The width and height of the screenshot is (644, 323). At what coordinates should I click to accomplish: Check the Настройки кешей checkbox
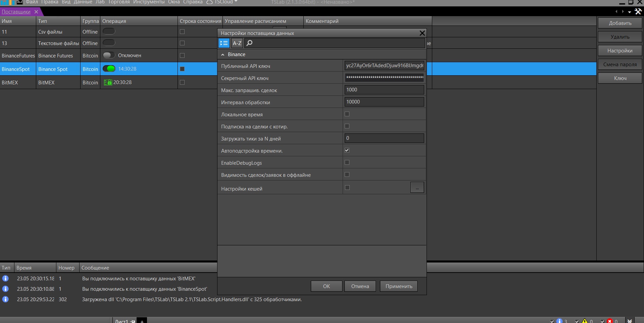tap(347, 188)
